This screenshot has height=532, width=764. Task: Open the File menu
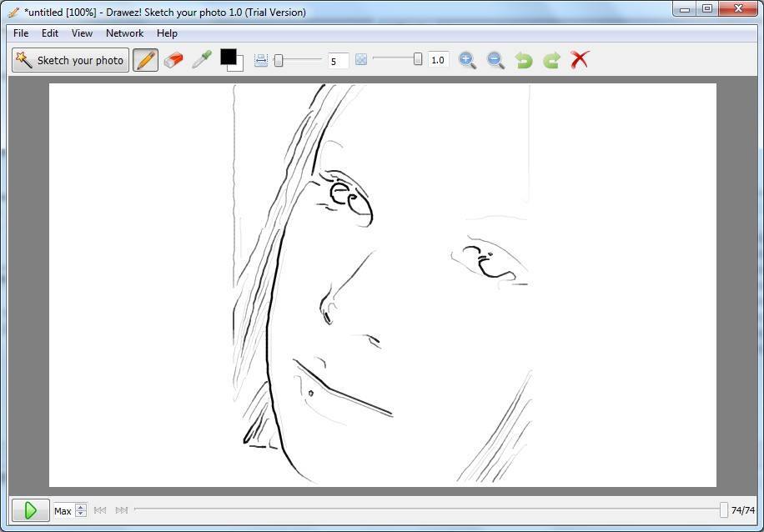(21, 33)
